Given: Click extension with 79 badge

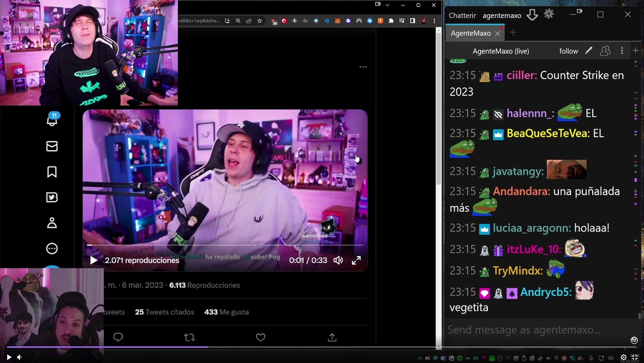Looking at the screenshot, I should pos(274,21).
